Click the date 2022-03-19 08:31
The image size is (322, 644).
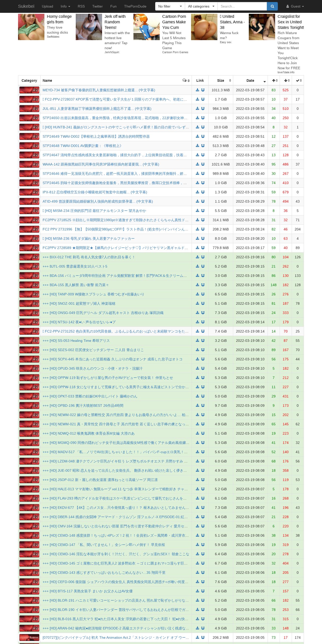[x=250, y=192]
